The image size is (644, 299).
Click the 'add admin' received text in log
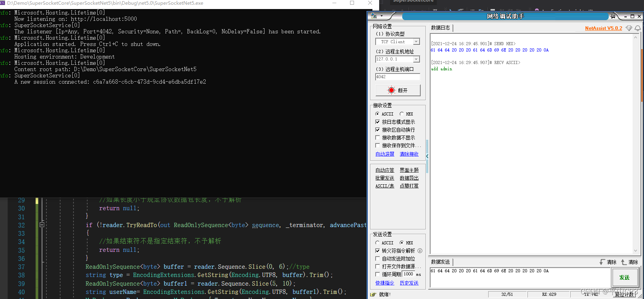click(x=441, y=69)
